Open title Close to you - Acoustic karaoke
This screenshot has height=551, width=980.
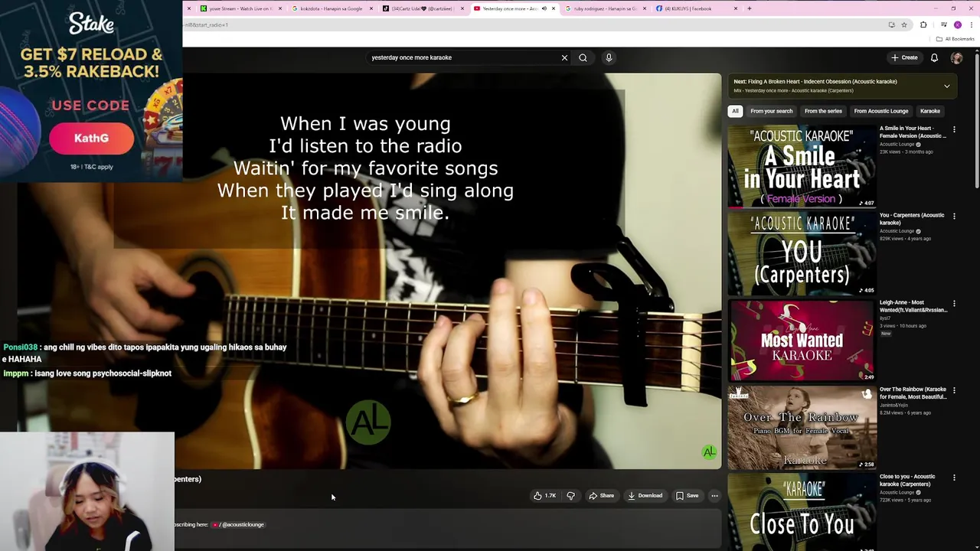pyautogui.click(x=907, y=481)
